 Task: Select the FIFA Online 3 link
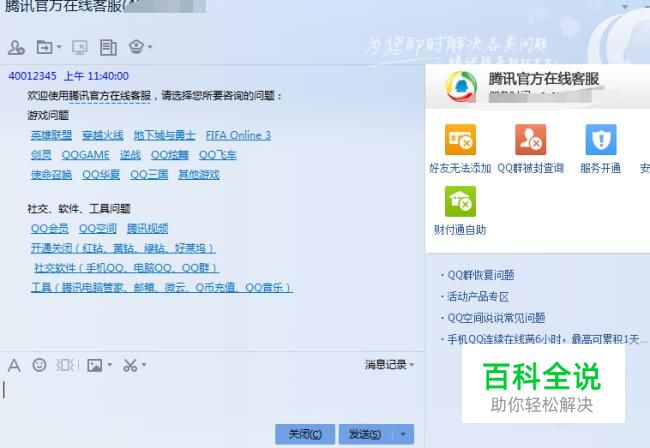[238, 135]
